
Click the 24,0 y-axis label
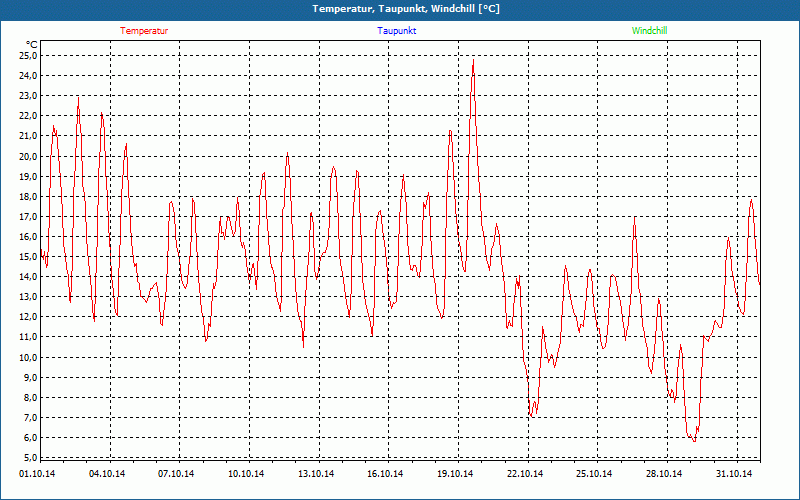[x=29, y=76]
